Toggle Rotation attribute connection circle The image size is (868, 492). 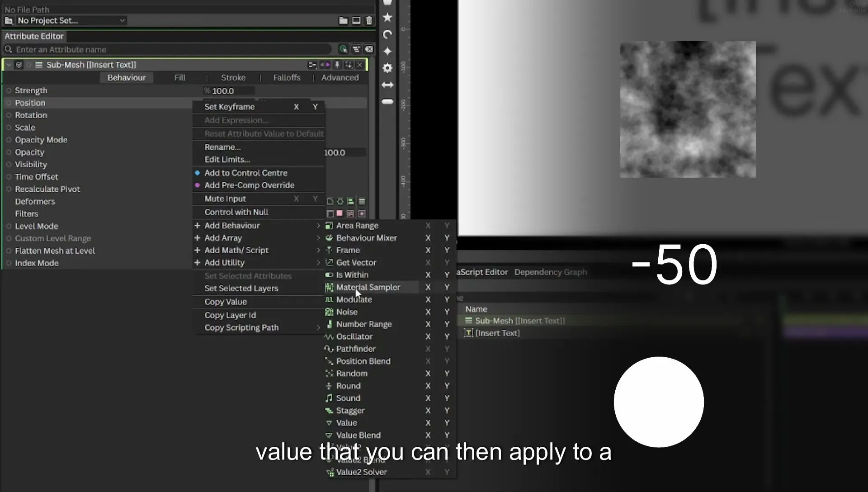pos(9,115)
